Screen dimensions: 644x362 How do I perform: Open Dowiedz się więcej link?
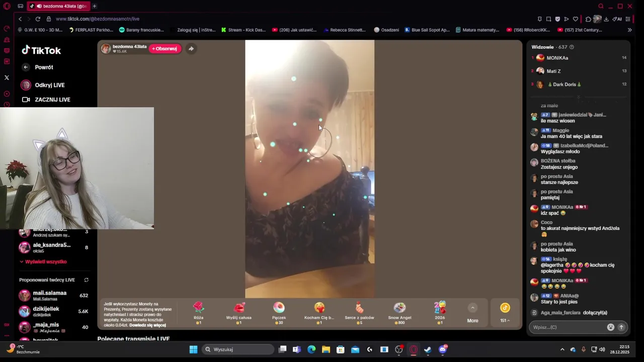[147, 325]
